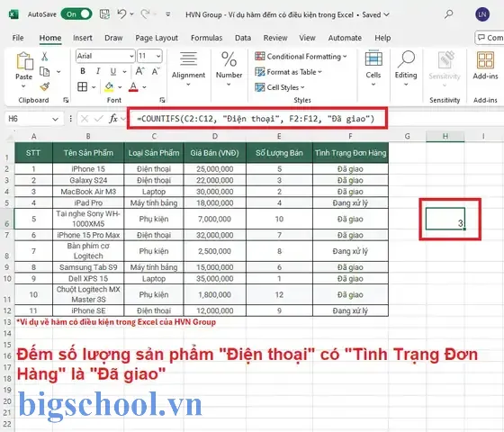Toggle Bold formatting
Viewport: 504px width, 432px height.
[x=83, y=71]
